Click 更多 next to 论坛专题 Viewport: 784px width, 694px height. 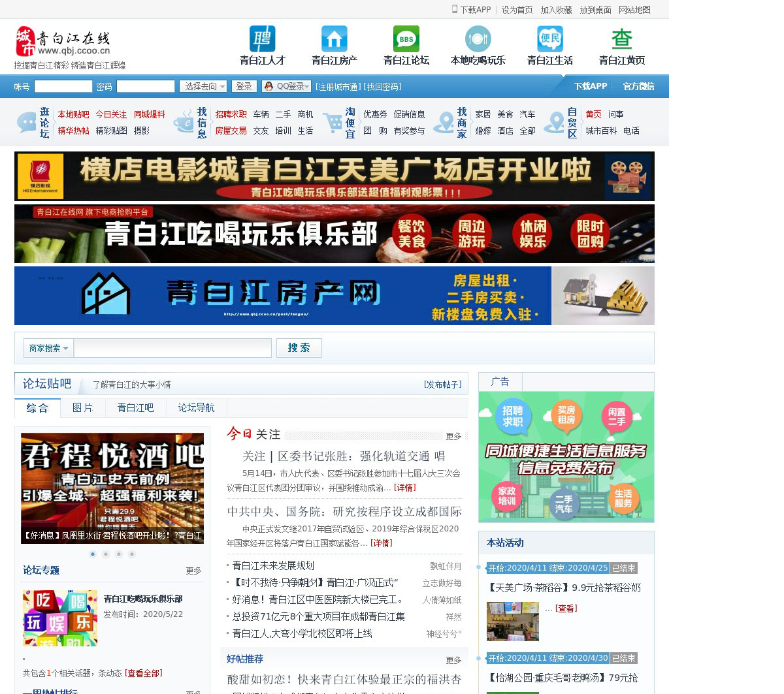(x=193, y=571)
